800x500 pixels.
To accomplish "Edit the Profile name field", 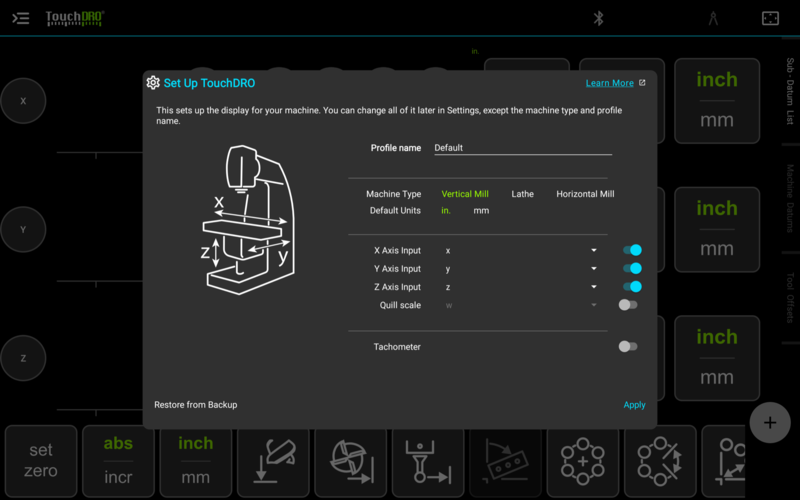I will click(523, 148).
